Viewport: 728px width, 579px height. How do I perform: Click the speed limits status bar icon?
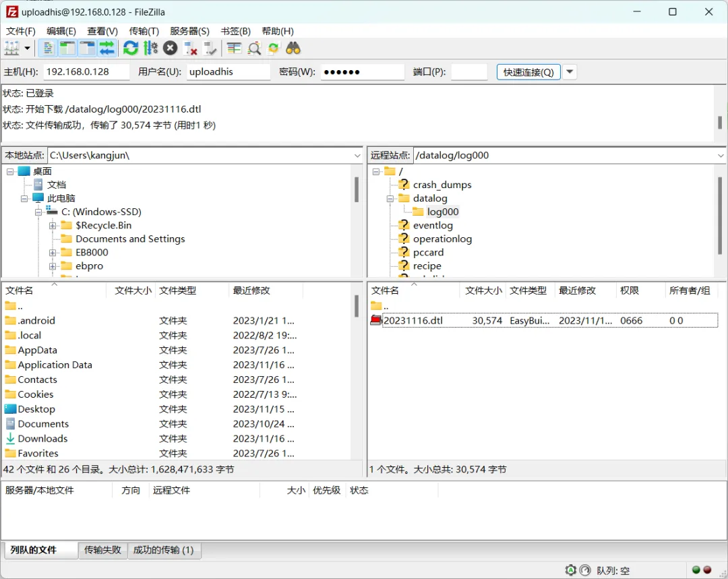click(x=585, y=570)
